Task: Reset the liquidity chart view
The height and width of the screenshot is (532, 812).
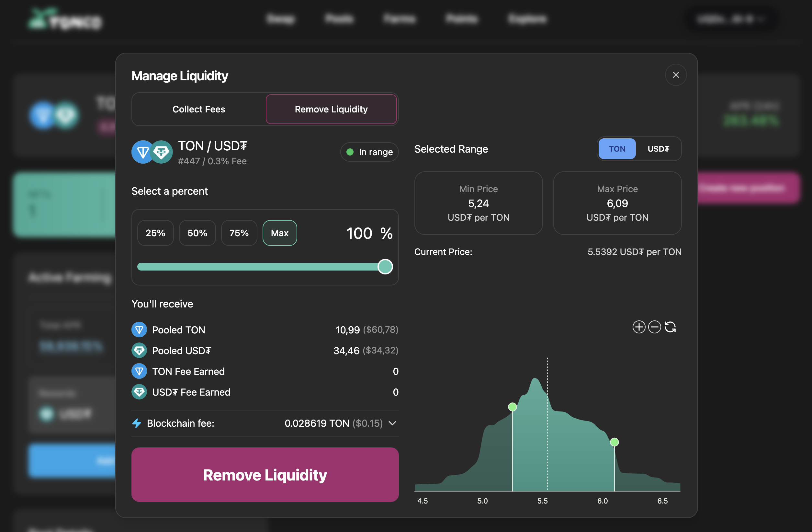Action: click(670, 327)
